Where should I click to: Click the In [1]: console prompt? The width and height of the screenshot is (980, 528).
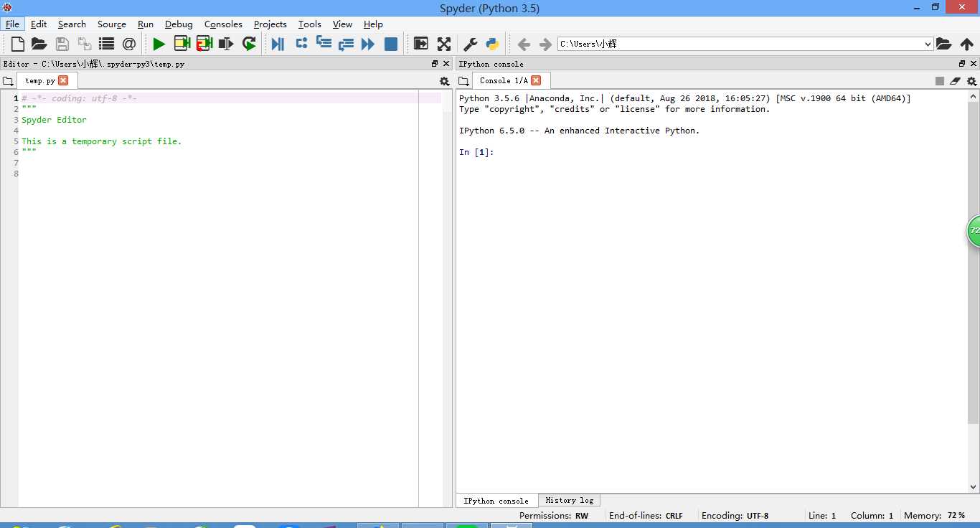tap(476, 152)
